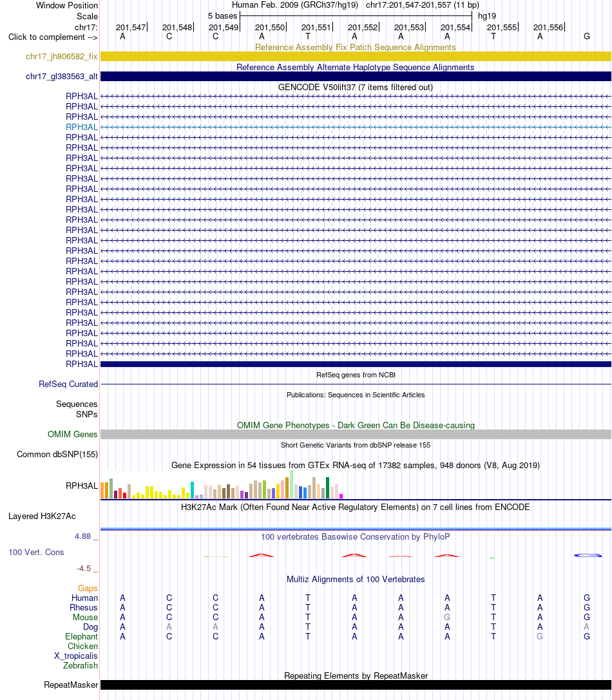The height and width of the screenshot is (700, 612).
Task: Click the orange 'Gaps' row label
Action: click(88, 589)
